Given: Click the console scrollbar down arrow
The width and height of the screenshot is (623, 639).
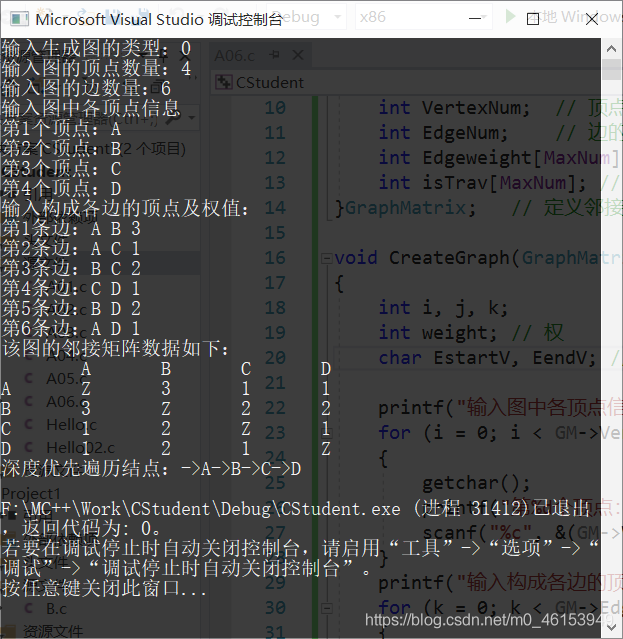Looking at the screenshot, I should pyautogui.click(x=611, y=628).
